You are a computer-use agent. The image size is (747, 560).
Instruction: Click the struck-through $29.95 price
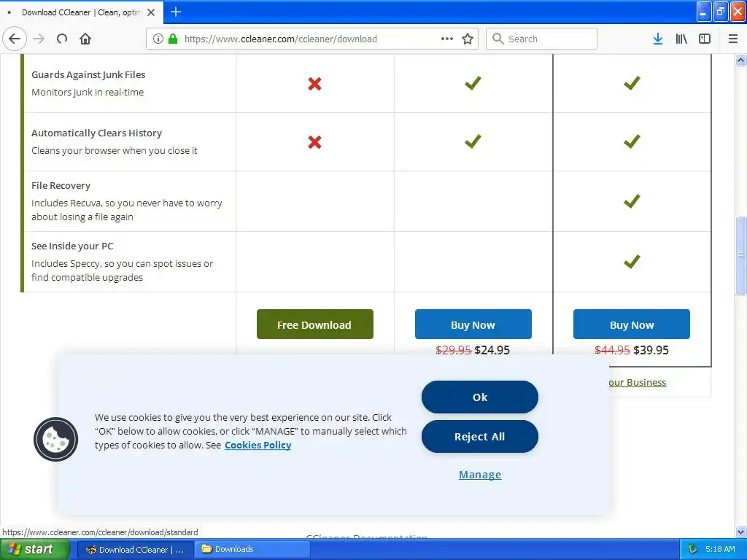[x=453, y=350]
